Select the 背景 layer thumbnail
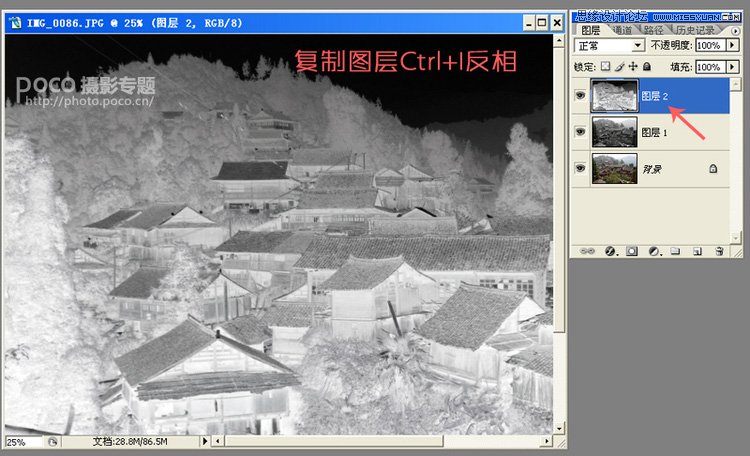Image resolution: width=750 pixels, height=456 pixels. [x=614, y=168]
